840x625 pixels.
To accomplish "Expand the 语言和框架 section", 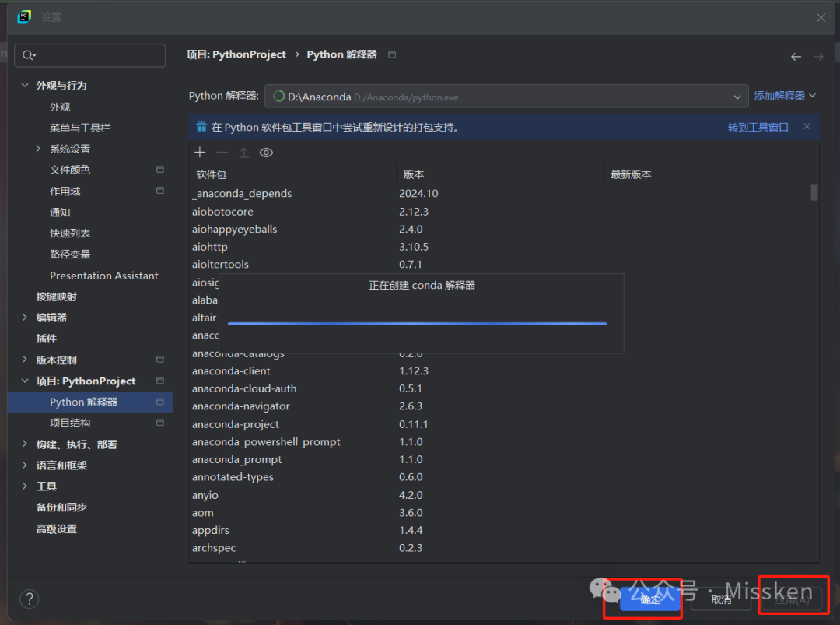I will point(25,465).
